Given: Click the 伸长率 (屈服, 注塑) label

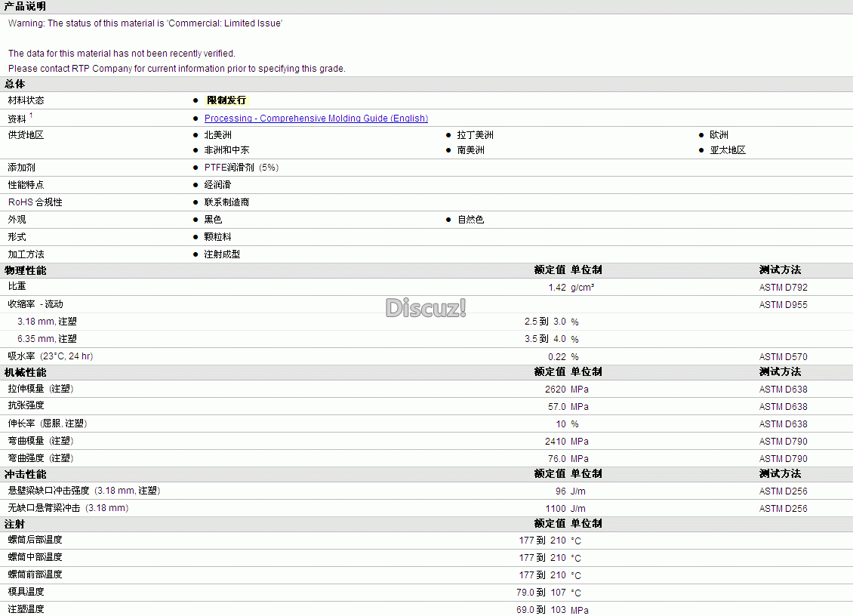Looking at the screenshot, I should pos(48,423).
